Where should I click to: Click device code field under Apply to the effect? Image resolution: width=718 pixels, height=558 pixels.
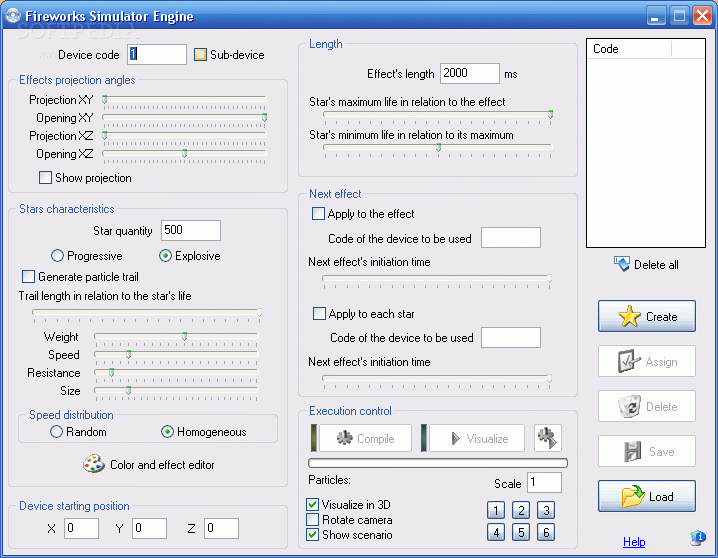[511, 238]
